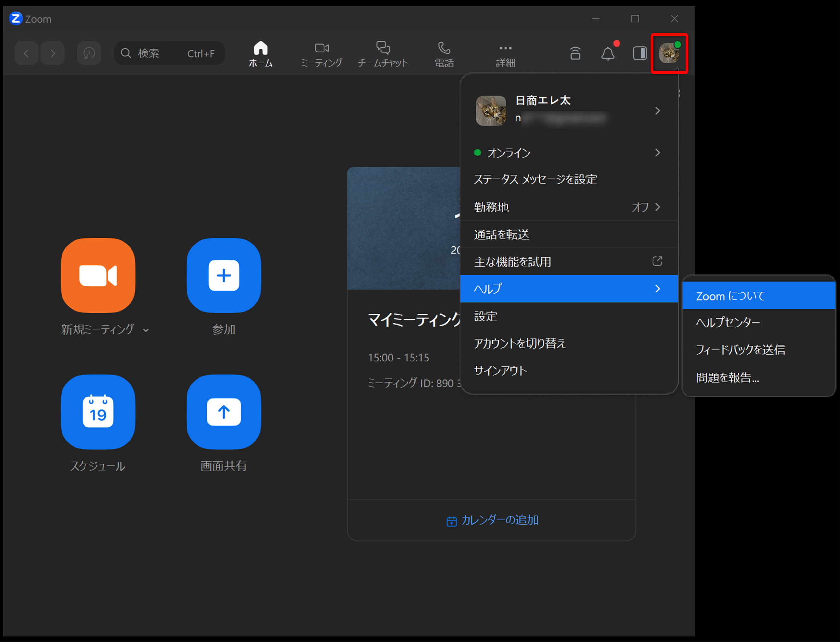The width and height of the screenshot is (840, 642).
Task: Open 設定 from the profile menu
Action: point(569,316)
